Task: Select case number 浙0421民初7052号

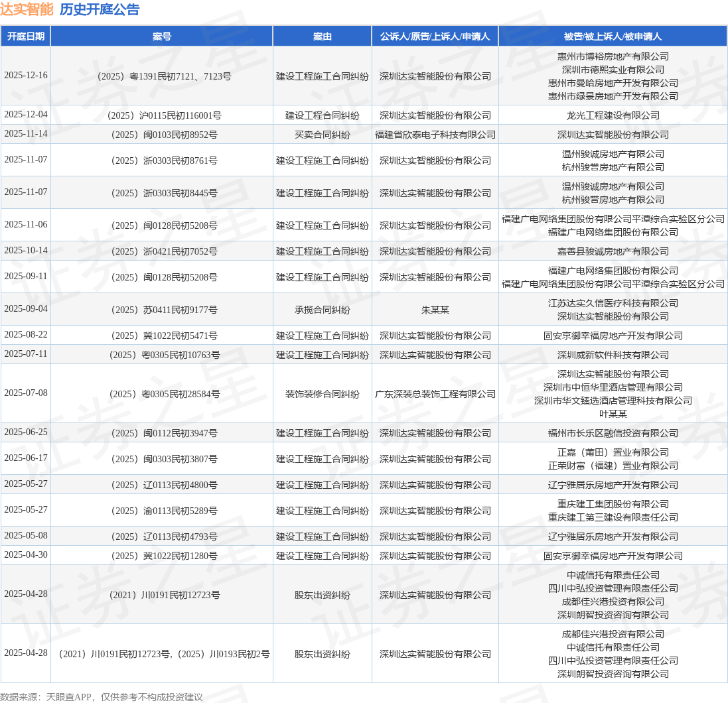Action: 164,251
